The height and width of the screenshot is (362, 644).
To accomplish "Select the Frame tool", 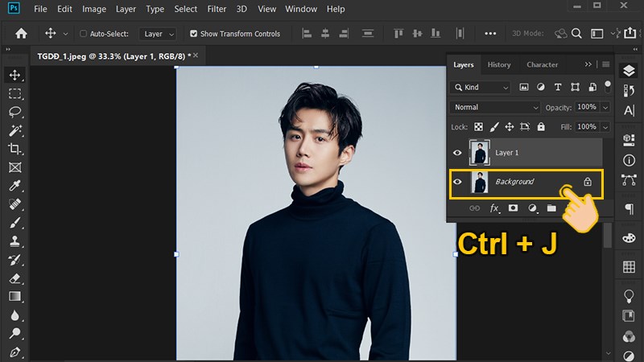I will coord(14,167).
